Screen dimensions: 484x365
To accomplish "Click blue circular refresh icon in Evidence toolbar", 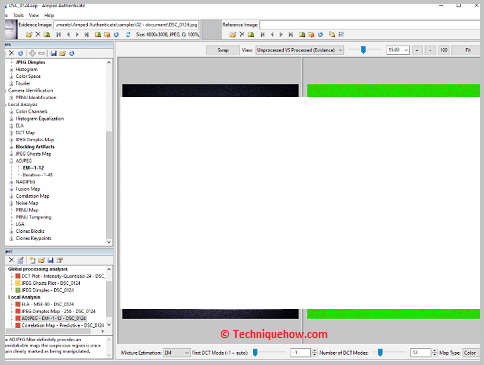I will (x=116, y=34).
